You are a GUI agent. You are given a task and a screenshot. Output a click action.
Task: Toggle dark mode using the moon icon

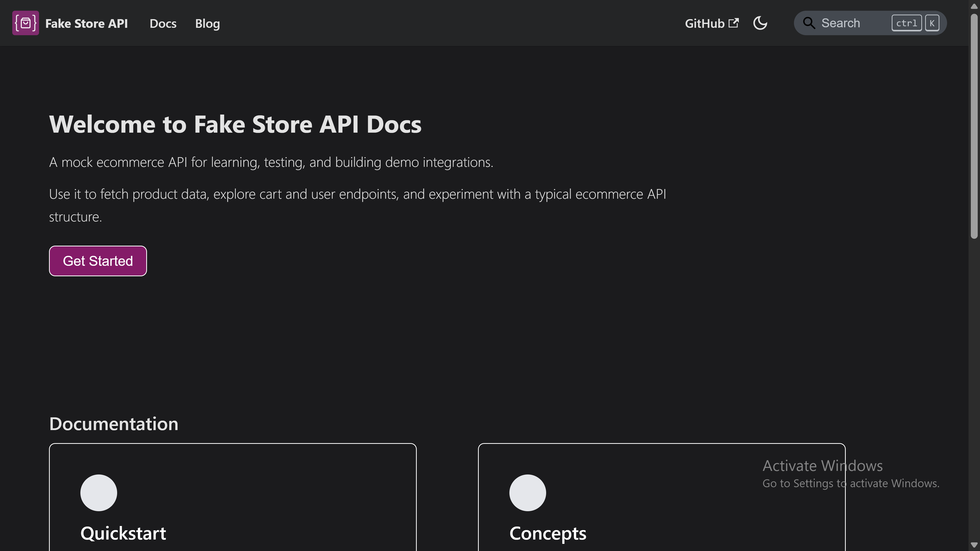click(x=760, y=23)
